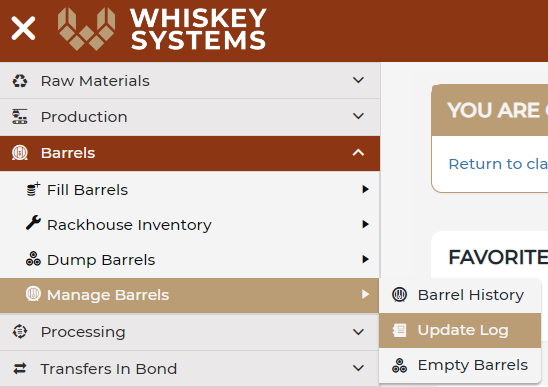Collapse the Barrels section chevron
The image size is (548, 387).
pyautogui.click(x=358, y=152)
